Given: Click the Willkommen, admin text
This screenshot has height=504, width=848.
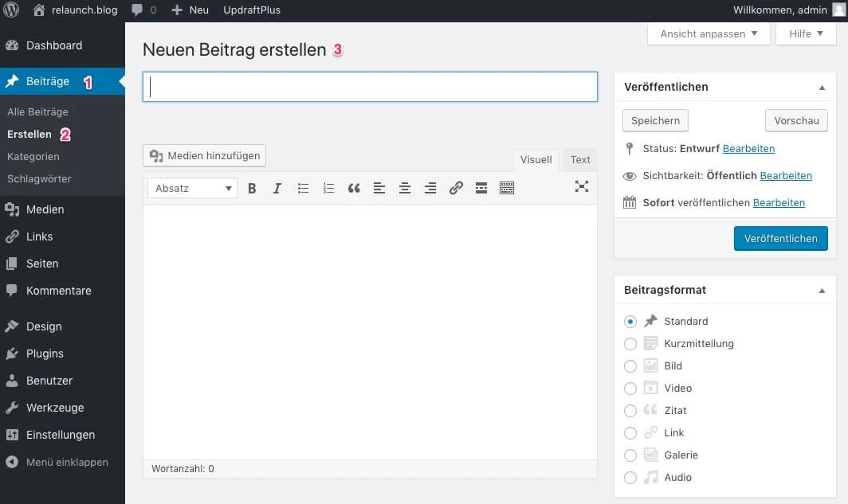Looking at the screenshot, I should coord(779,10).
